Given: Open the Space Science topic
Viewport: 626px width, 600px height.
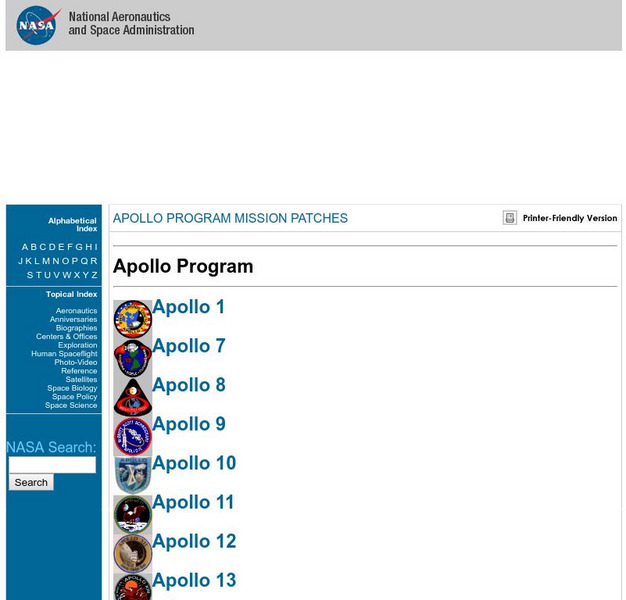Looking at the screenshot, I should pos(71,405).
